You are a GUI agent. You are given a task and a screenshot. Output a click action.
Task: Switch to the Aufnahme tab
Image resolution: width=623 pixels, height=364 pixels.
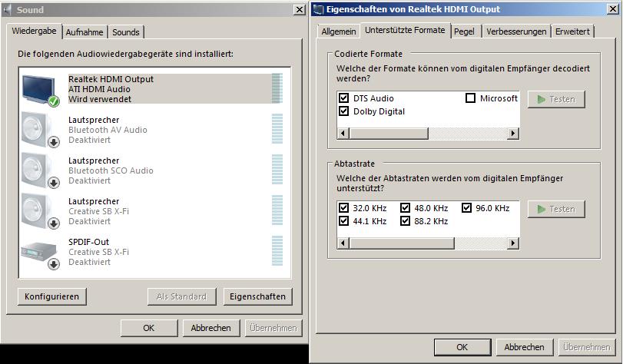(85, 32)
